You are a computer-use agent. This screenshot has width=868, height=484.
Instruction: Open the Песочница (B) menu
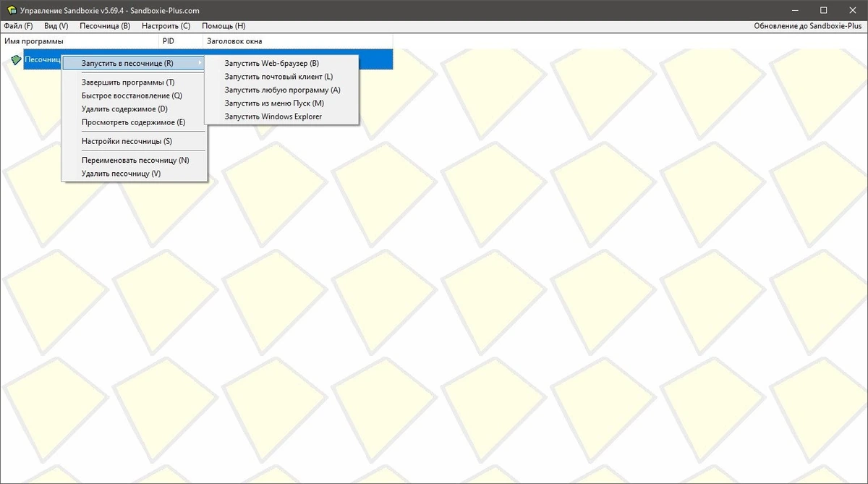click(105, 26)
